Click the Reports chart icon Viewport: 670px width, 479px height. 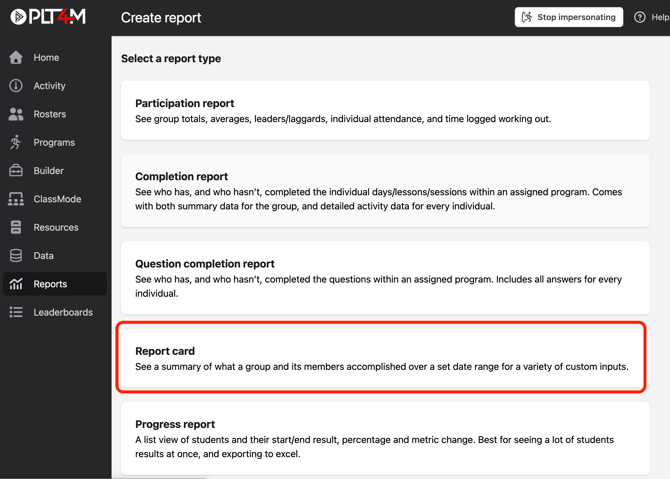pos(16,284)
